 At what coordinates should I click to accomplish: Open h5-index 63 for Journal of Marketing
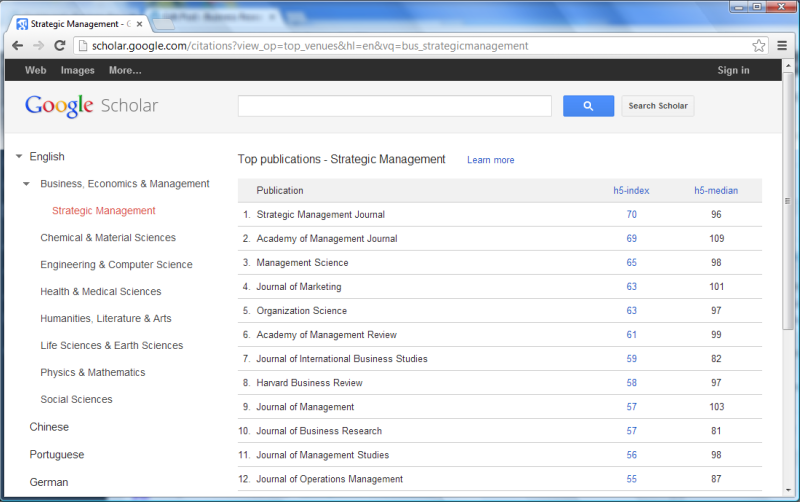click(632, 287)
